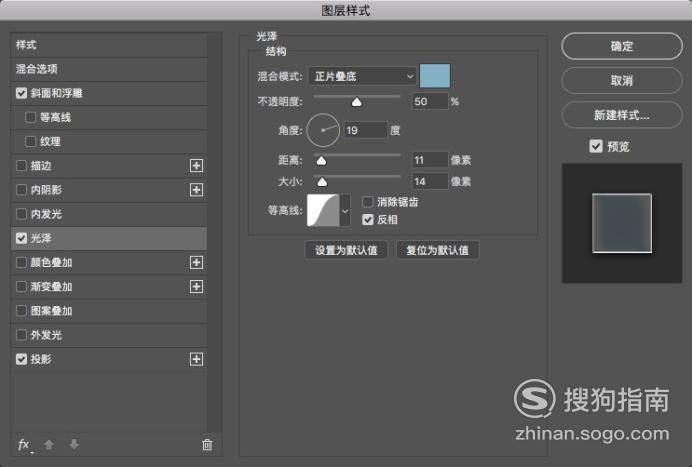This screenshot has width=692, height=467.
Task: Open the blue satin color swatch
Action: pos(435,76)
